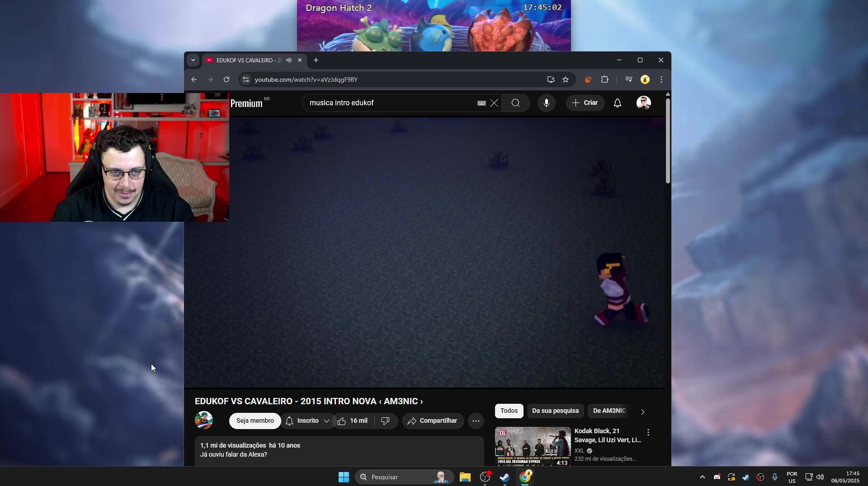Open the microphone-in-use tray icon

(x=775, y=477)
